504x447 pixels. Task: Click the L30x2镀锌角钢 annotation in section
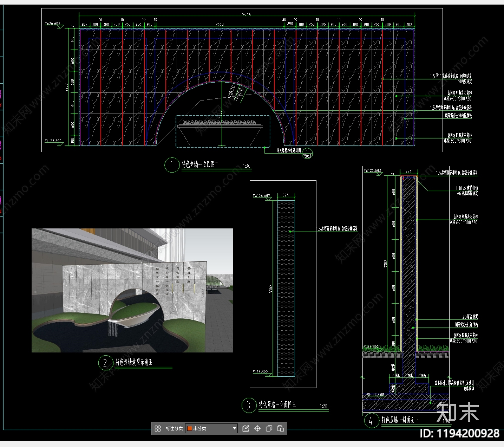pyautogui.click(x=467, y=188)
